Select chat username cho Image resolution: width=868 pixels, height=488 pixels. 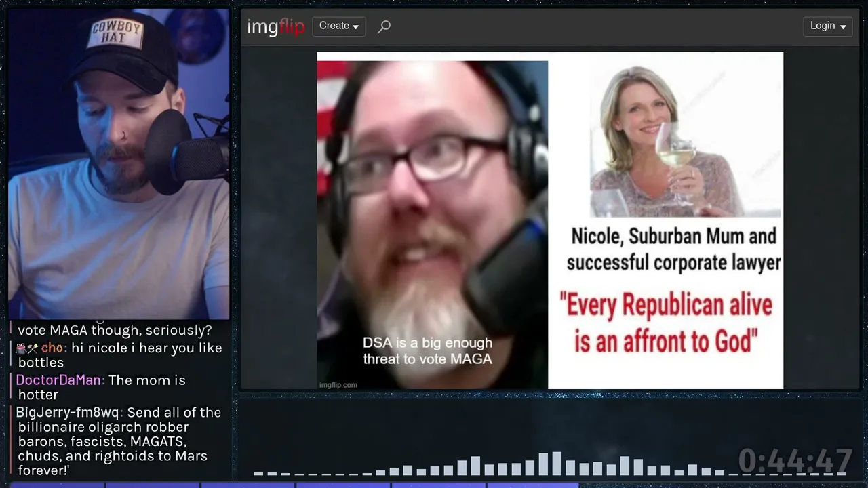coord(53,348)
